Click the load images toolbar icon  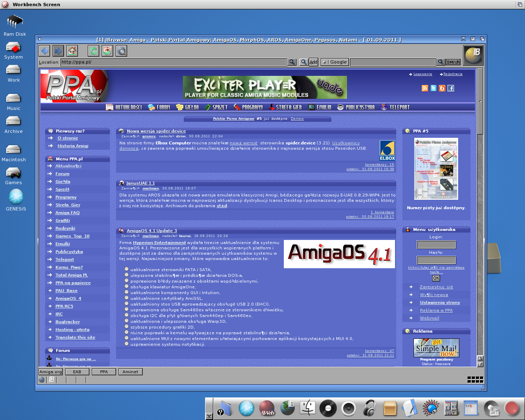tap(107, 51)
